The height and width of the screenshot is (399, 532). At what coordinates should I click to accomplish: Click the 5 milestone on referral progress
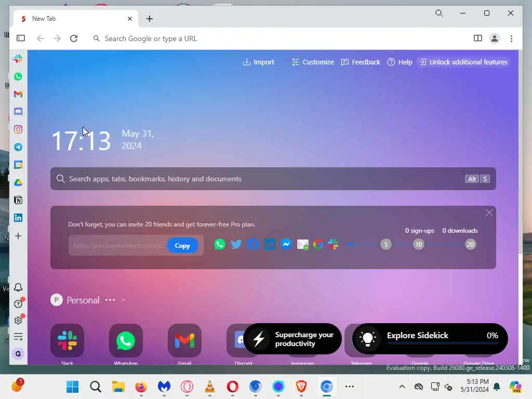386,244
